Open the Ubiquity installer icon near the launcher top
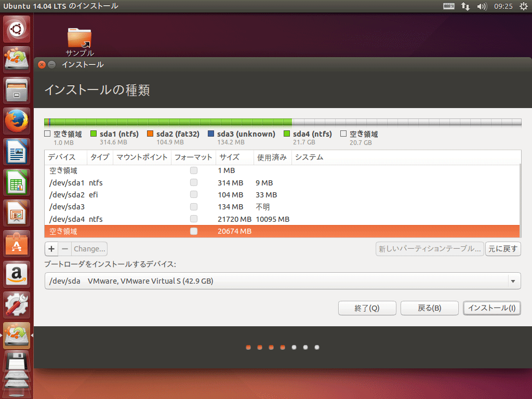The image size is (532, 399). coord(17,59)
